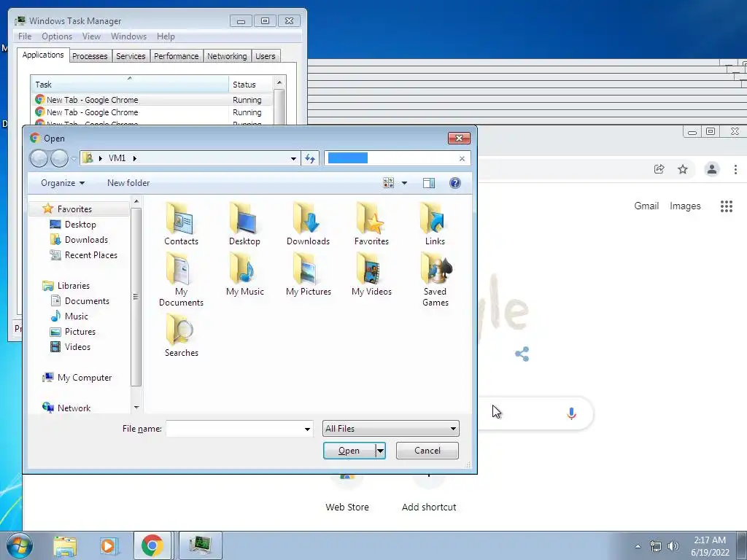Toggle the preview pane button

click(429, 183)
